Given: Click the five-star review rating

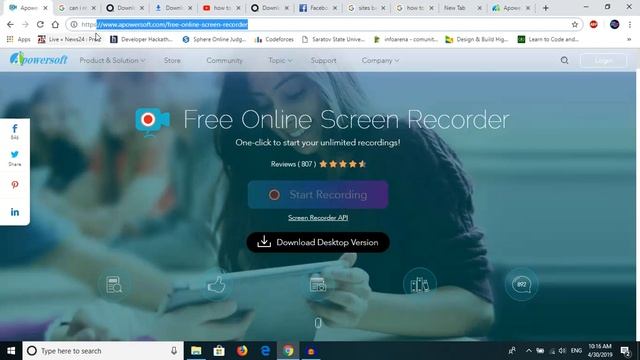Looking at the screenshot, I should pos(342,164).
